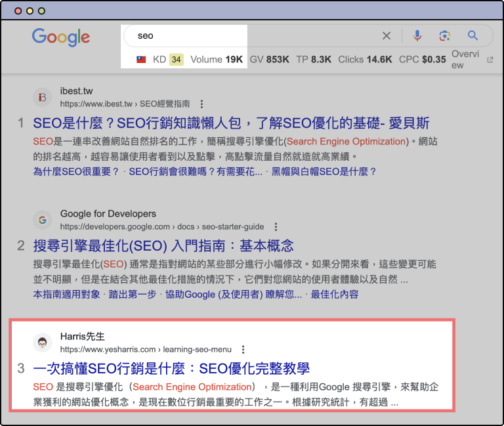Open sitelink 協助Google (及使用者) 瞭解您...
Image resolution: width=504 pixels, height=426 pixels.
(234, 294)
